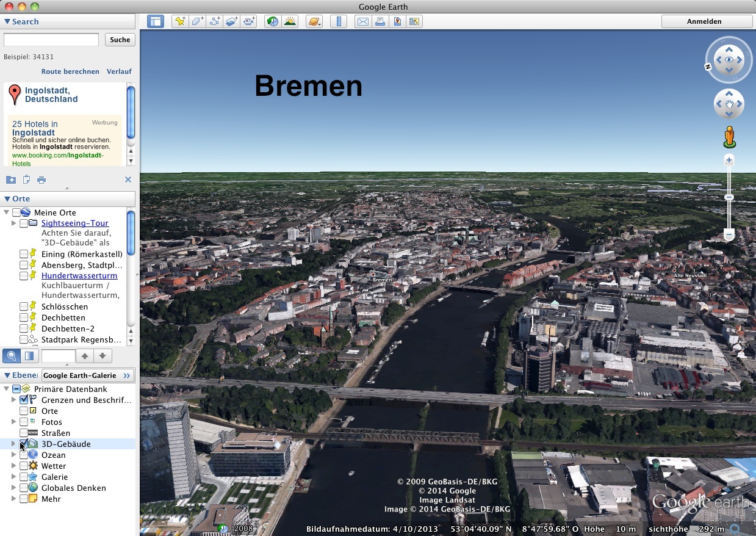The width and height of the screenshot is (756, 536).
Task: Select the Add Image Overlay tool
Action: [231, 21]
